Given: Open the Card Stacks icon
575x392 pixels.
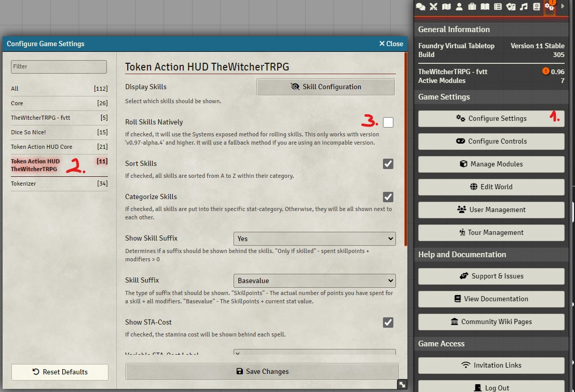Looking at the screenshot, I should pos(510,7).
